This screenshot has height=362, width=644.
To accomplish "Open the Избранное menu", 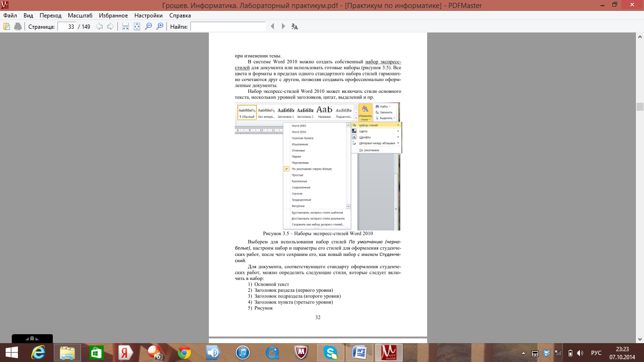I will (x=114, y=16).
